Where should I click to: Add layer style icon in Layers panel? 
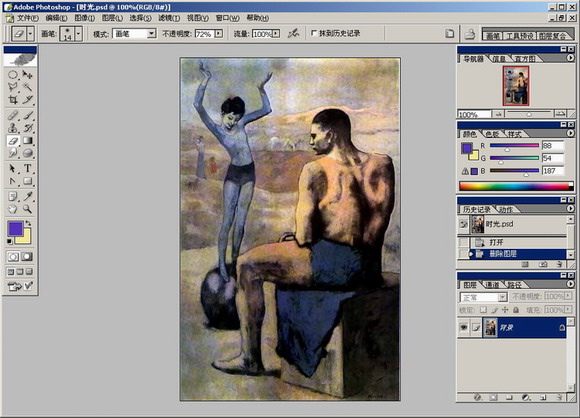pyautogui.click(x=478, y=397)
